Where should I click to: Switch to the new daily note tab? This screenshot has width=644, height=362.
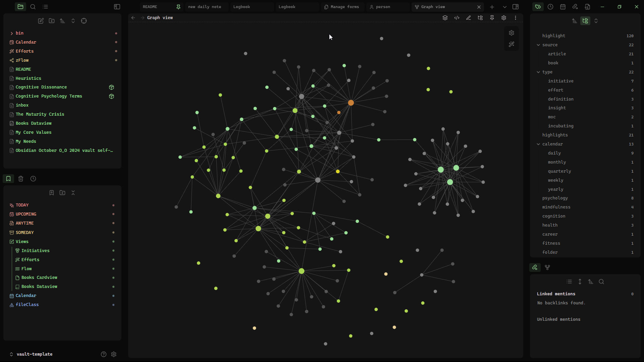coord(205,7)
